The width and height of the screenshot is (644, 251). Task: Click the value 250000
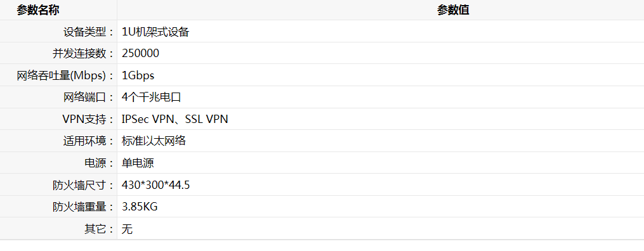[140, 54]
